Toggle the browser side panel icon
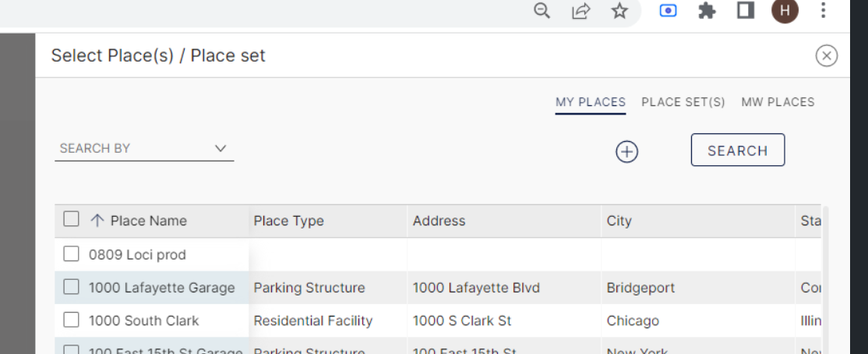Screen dimensions: 868x354 click(746, 10)
